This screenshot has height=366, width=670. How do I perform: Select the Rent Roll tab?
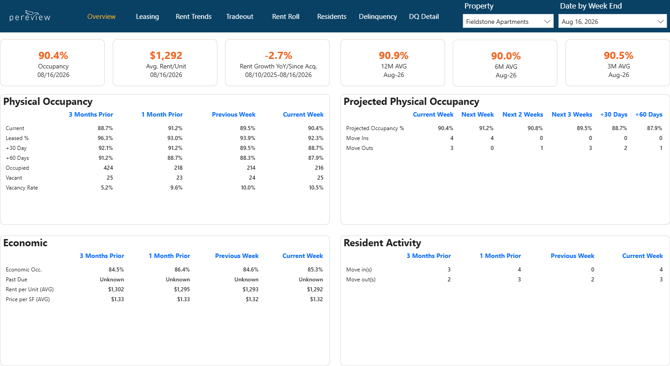[x=286, y=17]
